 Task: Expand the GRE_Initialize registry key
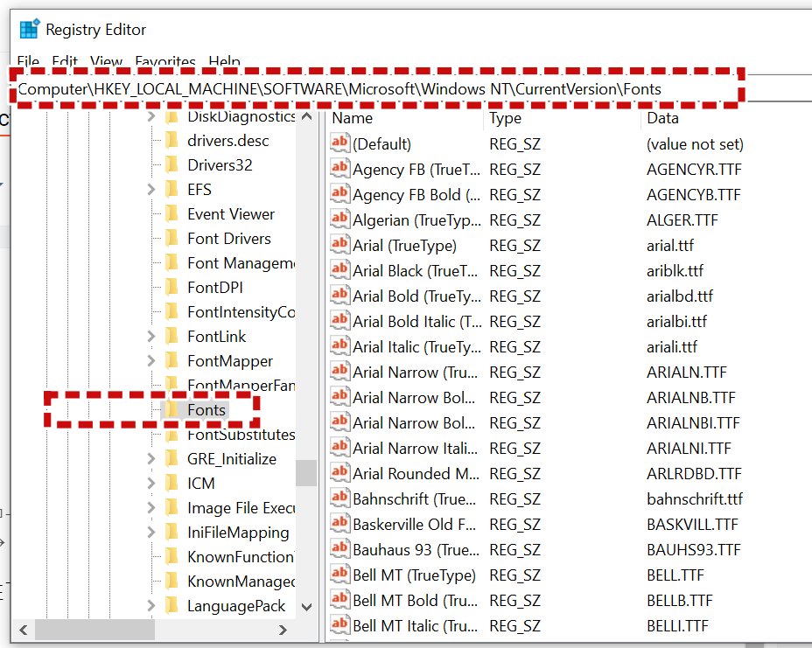(x=150, y=458)
